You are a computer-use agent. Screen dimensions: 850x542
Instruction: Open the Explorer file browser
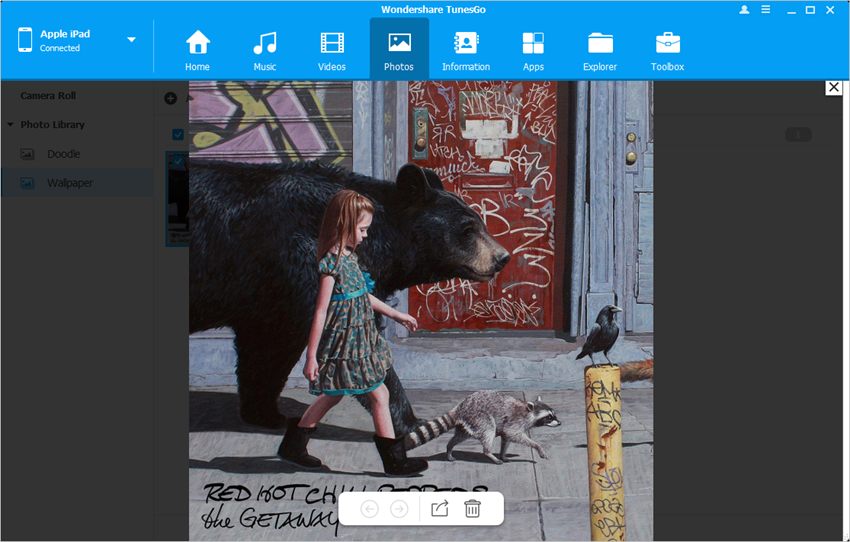tap(600, 50)
